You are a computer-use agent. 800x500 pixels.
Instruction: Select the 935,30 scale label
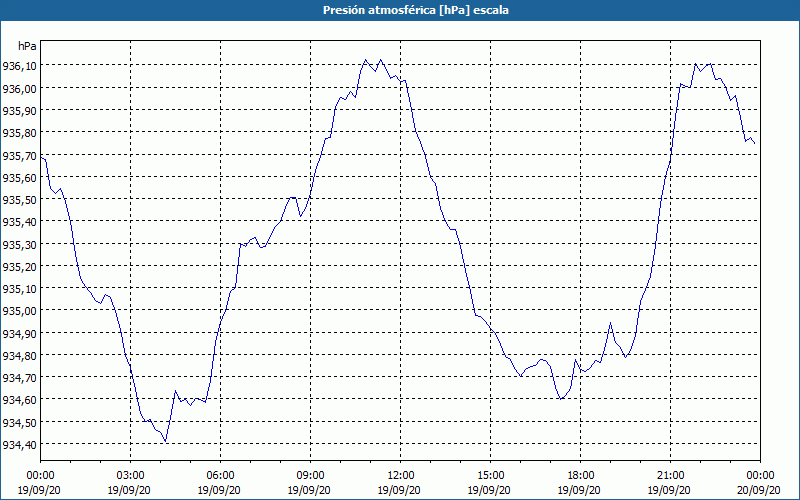pos(19,244)
